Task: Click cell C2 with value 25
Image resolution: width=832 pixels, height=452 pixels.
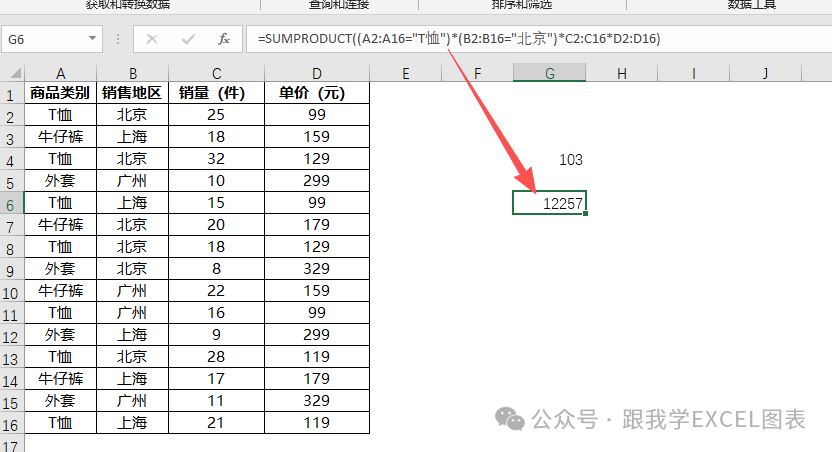Action: [x=216, y=115]
